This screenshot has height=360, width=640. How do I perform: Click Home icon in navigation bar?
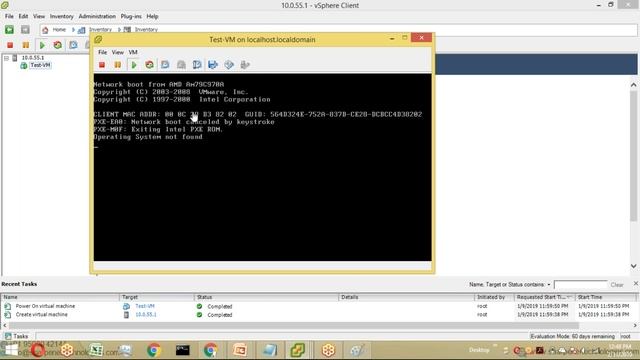click(45, 30)
